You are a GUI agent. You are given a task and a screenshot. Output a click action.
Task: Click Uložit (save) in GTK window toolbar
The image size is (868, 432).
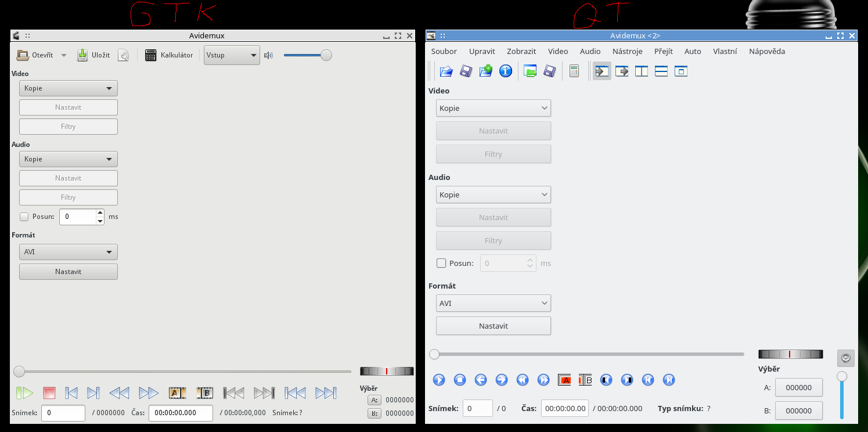pyautogui.click(x=93, y=55)
